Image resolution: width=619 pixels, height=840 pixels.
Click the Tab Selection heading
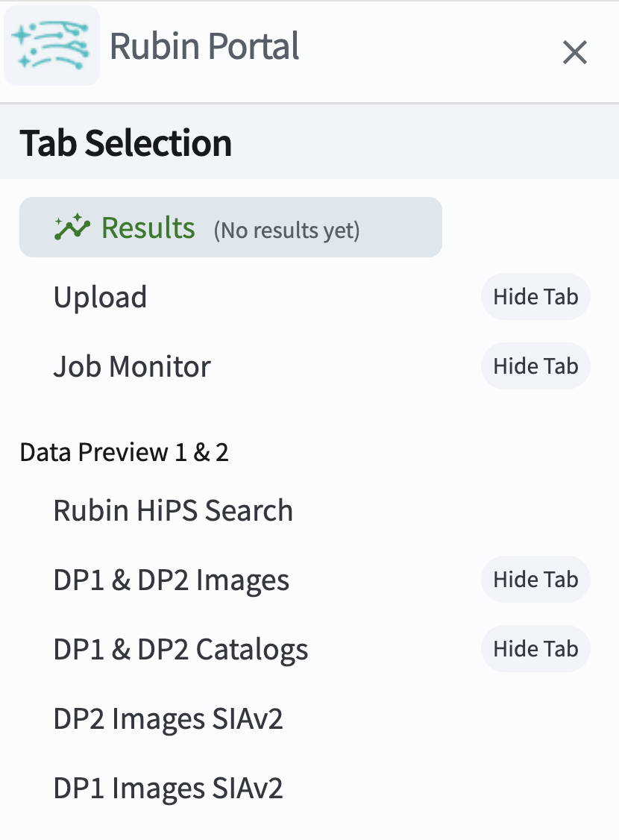[x=126, y=143]
